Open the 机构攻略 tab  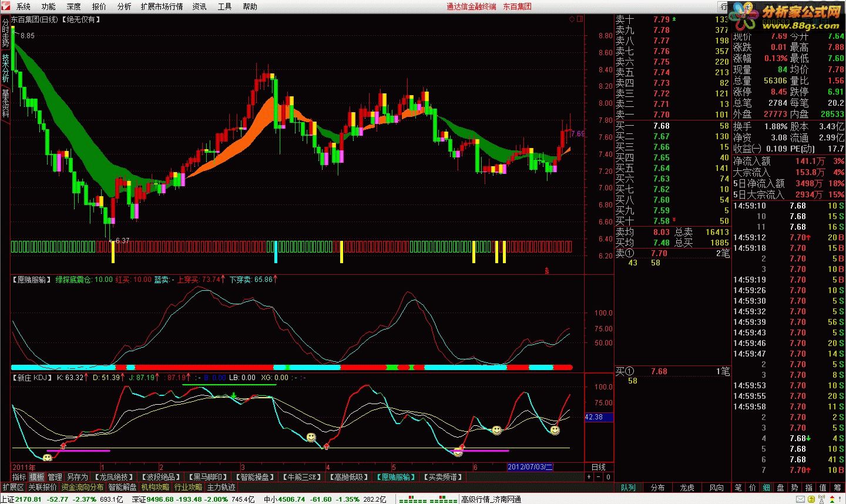pos(155,487)
